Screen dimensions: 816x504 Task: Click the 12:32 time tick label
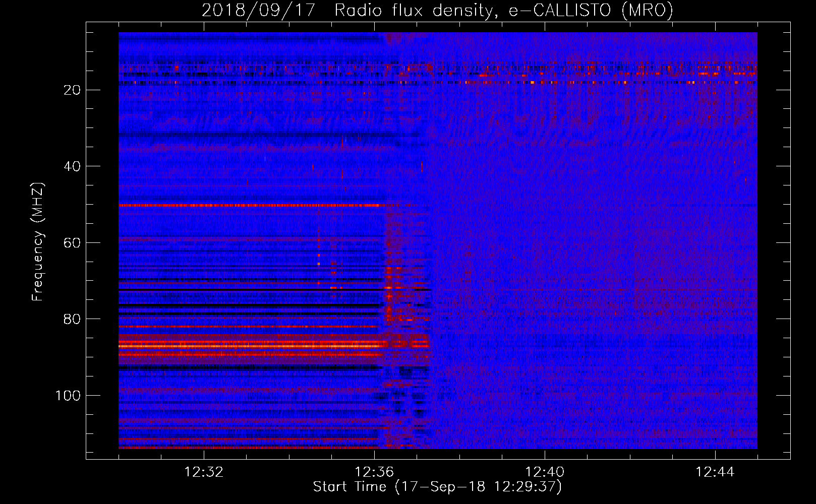[204, 472]
